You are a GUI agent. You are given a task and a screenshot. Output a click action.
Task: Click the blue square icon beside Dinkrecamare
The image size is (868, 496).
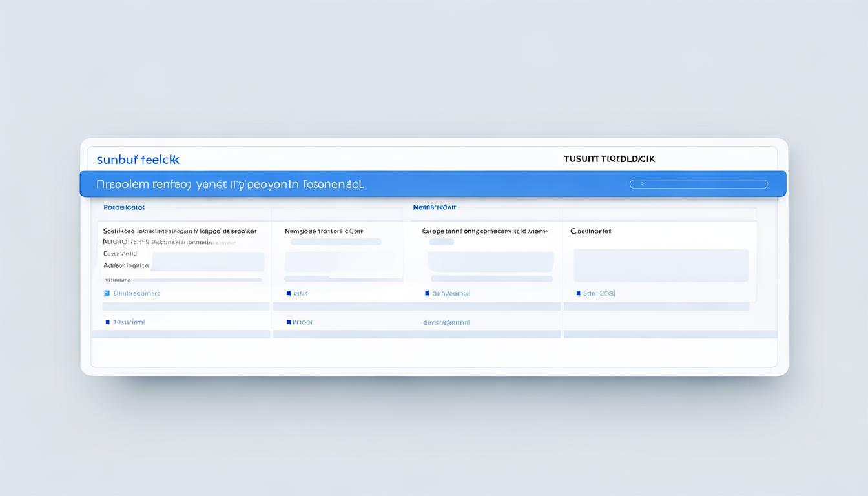pyautogui.click(x=107, y=293)
